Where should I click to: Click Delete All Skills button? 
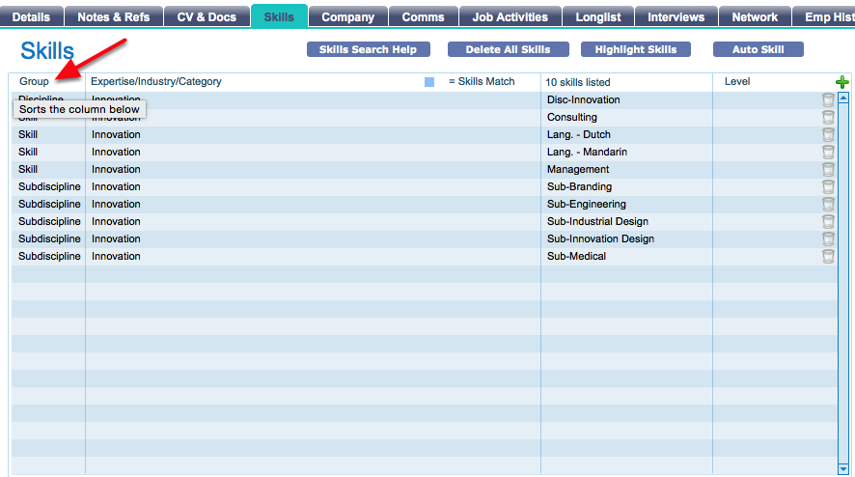point(508,50)
